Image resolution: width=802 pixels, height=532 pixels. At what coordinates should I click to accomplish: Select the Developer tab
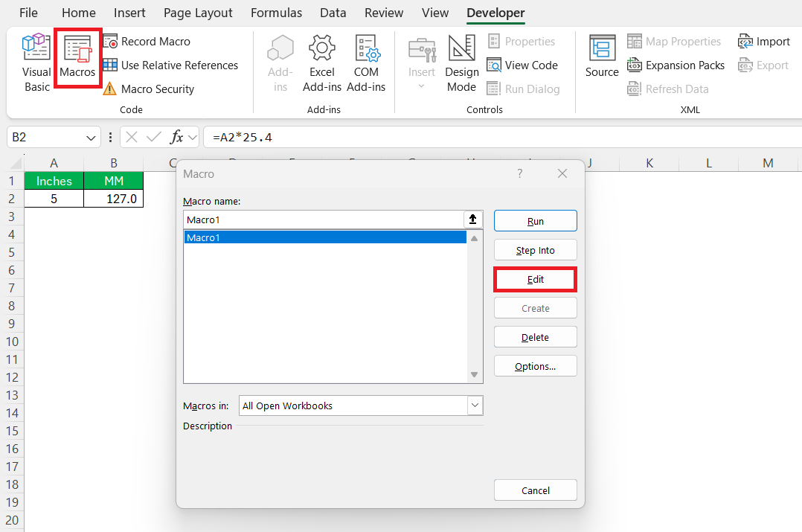click(495, 13)
